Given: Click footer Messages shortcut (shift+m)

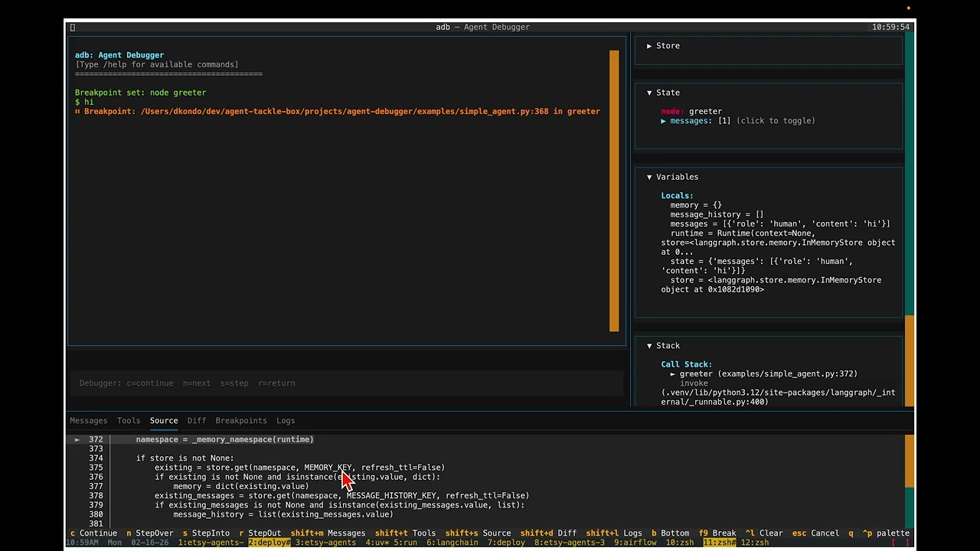Looking at the screenshot, I should [x=328, y=533].
